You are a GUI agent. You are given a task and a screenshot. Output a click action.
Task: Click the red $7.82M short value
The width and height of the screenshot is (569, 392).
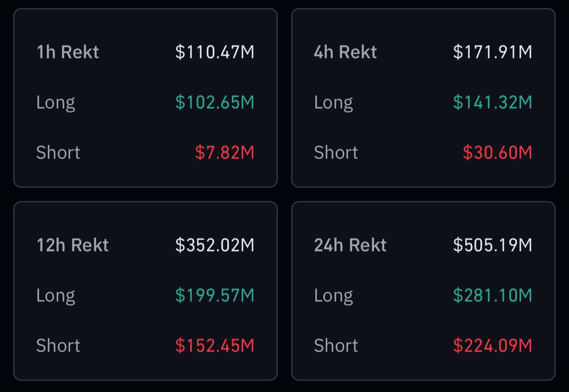224,153
